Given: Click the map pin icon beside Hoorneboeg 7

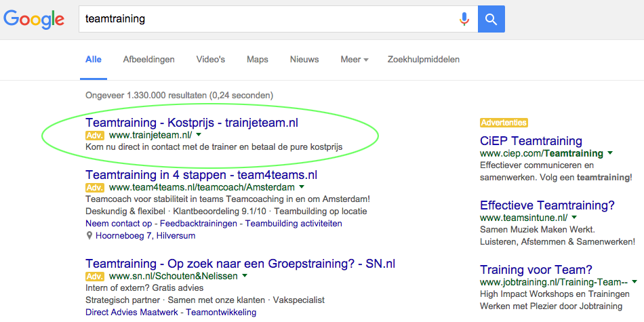Looking at the screenshot, I should [89, 236].
